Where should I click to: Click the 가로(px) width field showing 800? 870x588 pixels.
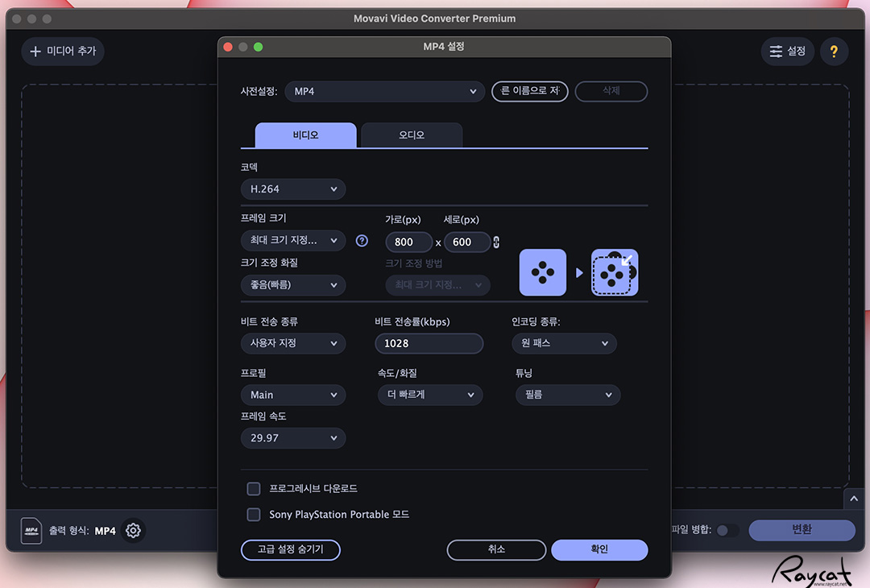(409, 242)
